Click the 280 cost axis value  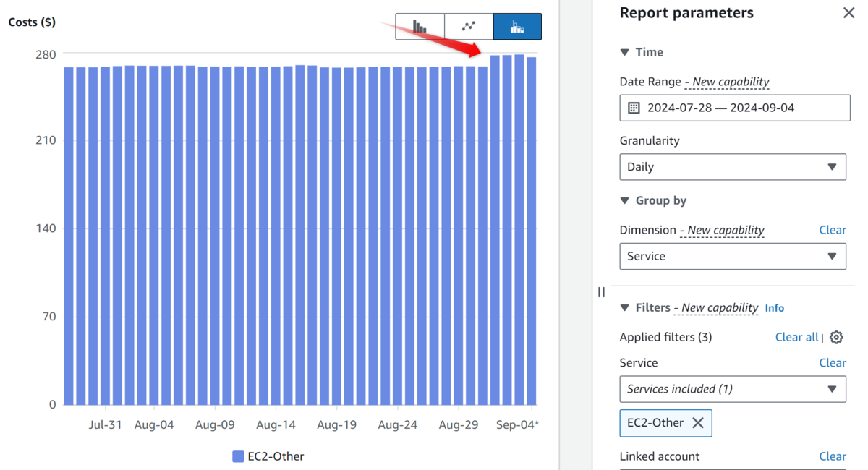pyautogui.click(x=46, y=54)
